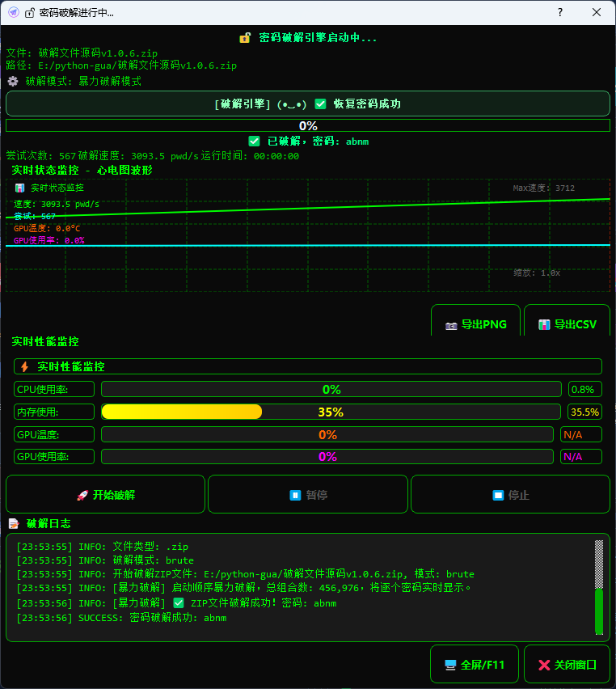The width and height of the screenshot is (616, 689).
Task: Click the cyan attempts line in waveform chart
Action: pyautogui.click(x=308, y=245)
